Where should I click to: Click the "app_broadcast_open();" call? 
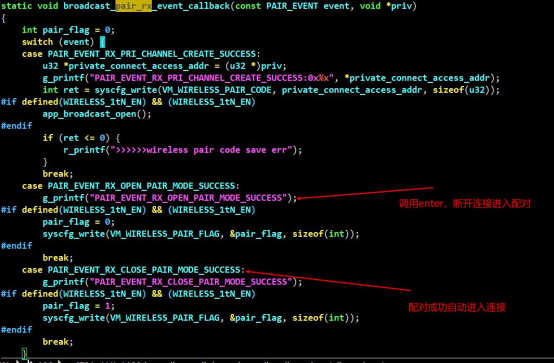tap(97, 114)
